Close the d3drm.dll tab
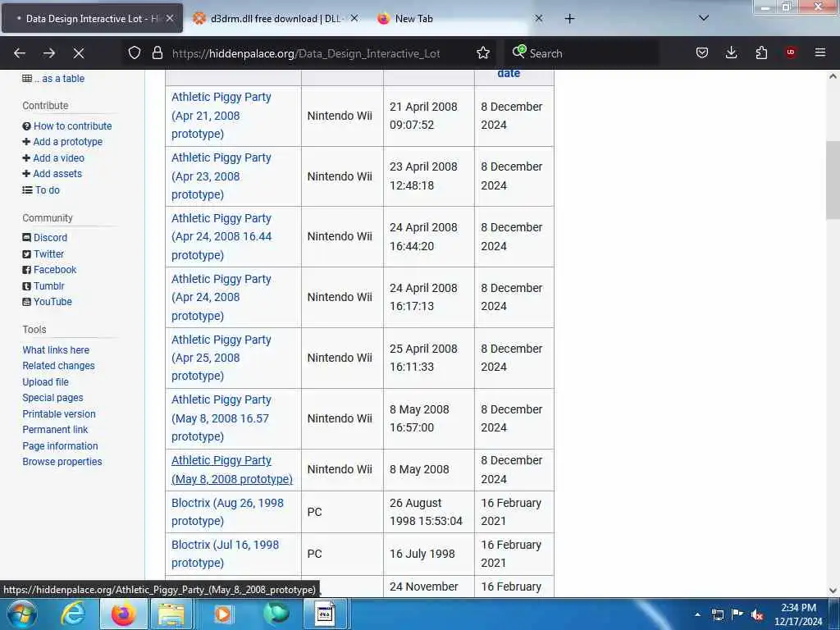The image size is (840, 630). click(354, 19)
